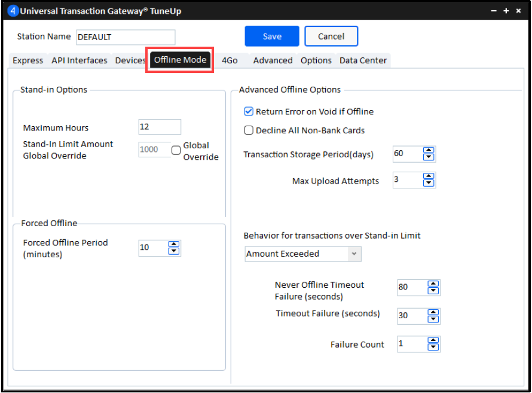The height and width of the screenshot is (393, 532).
Task: Enable Decline All Non-Bank Cards
Action: (249, 130)
